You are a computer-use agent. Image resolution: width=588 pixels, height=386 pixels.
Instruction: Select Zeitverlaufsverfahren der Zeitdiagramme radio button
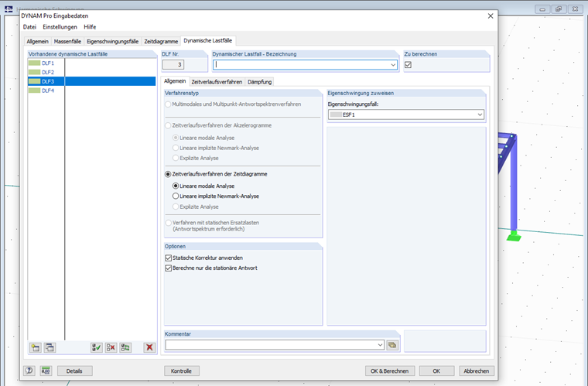[168, 174]
